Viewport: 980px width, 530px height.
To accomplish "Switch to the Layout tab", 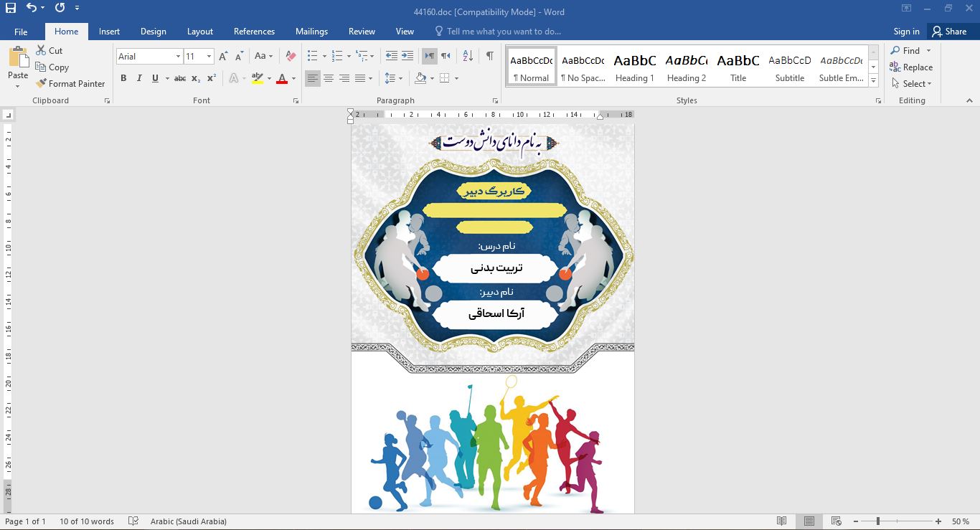I will (200, 32).
